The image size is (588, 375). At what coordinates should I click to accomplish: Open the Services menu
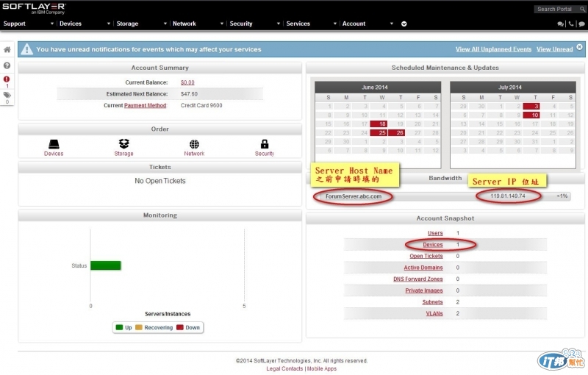click(298, 24)
